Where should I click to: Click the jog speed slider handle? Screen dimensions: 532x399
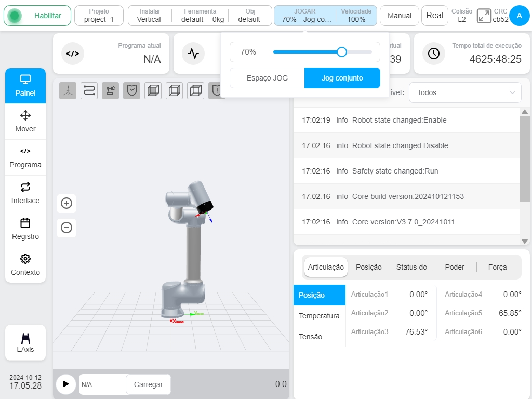click(x=342, y=52)
